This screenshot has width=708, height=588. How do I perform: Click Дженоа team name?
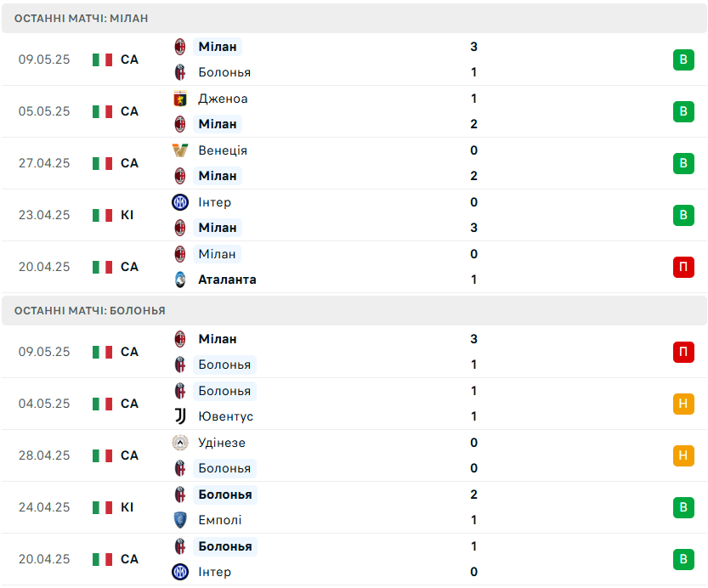coord(223,99)
